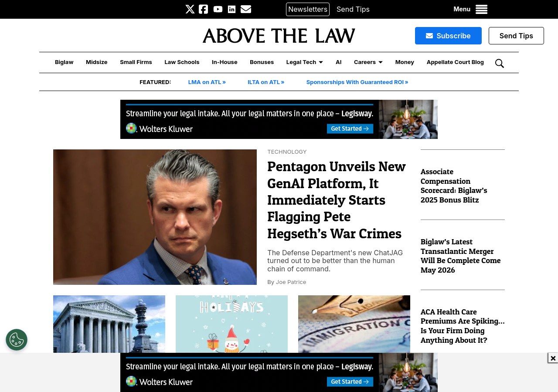
Task: Expand the Legal Tech dropdown
Action: coord(304,62)
